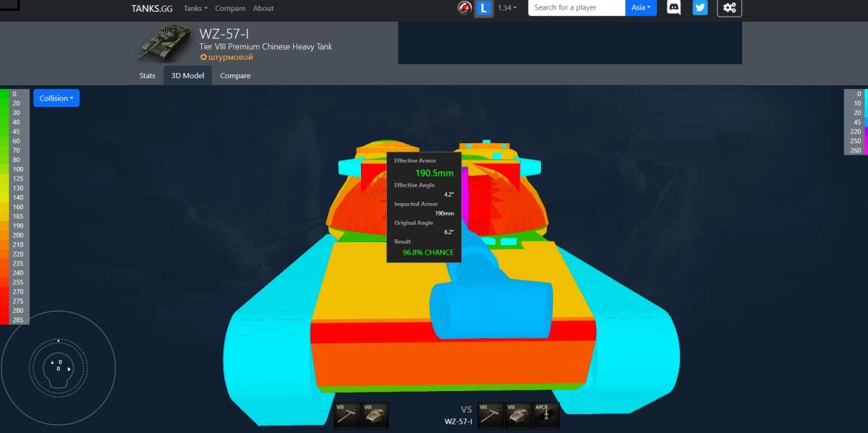Open the About page link

[263, 8]
